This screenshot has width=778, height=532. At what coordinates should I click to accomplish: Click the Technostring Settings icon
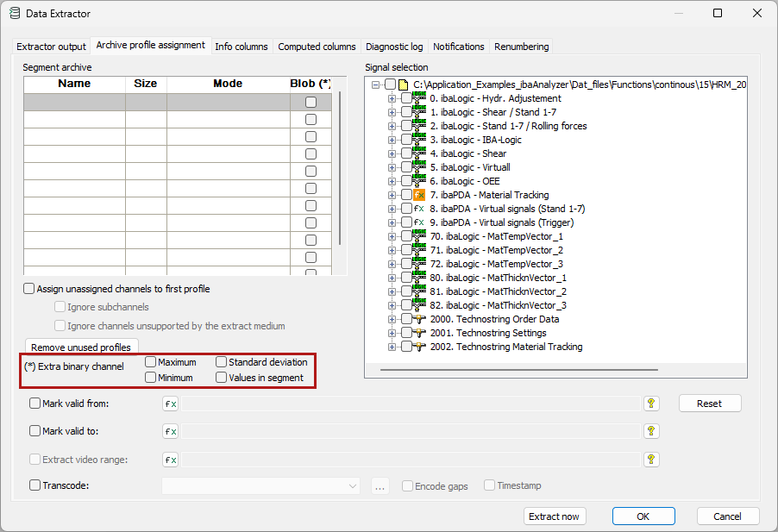[x=420, y=333]
